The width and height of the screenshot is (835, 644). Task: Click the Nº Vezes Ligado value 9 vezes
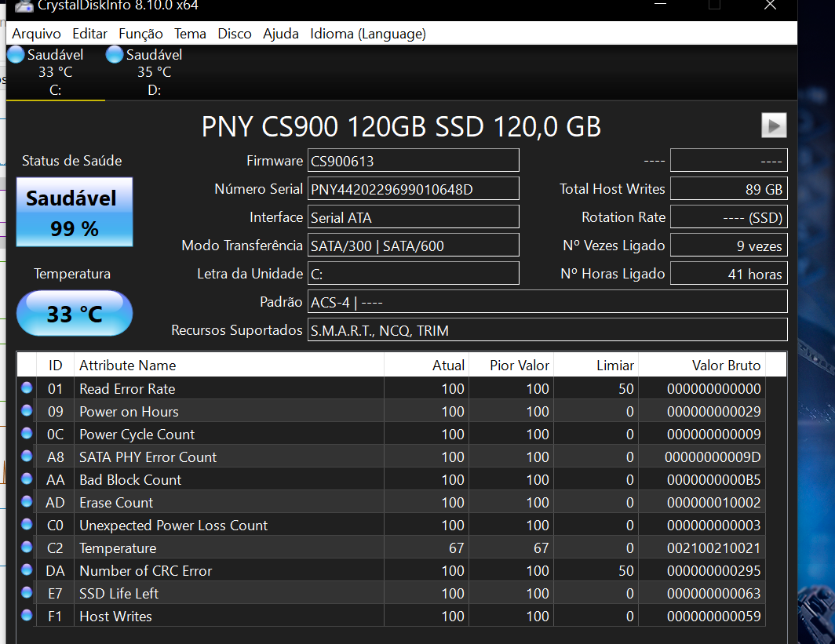point(728,246)
